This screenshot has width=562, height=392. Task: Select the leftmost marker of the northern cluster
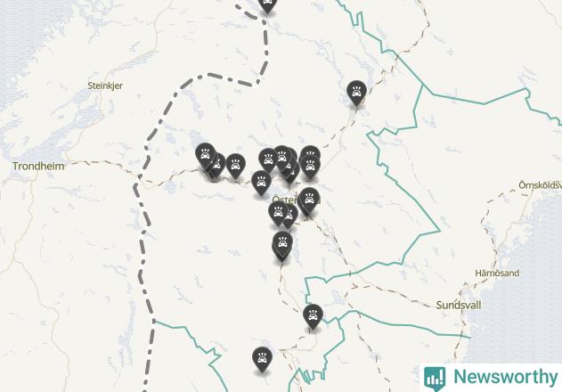click(268, 160)
